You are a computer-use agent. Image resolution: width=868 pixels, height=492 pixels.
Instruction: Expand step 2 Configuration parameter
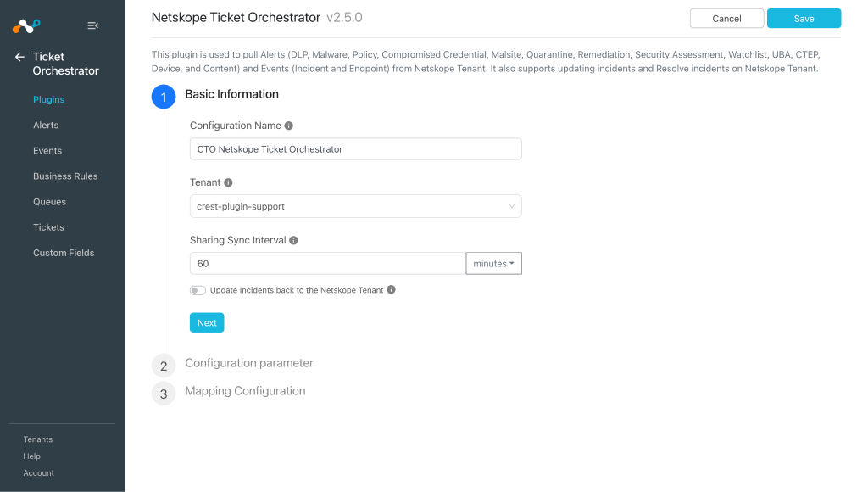pos(249,363)
